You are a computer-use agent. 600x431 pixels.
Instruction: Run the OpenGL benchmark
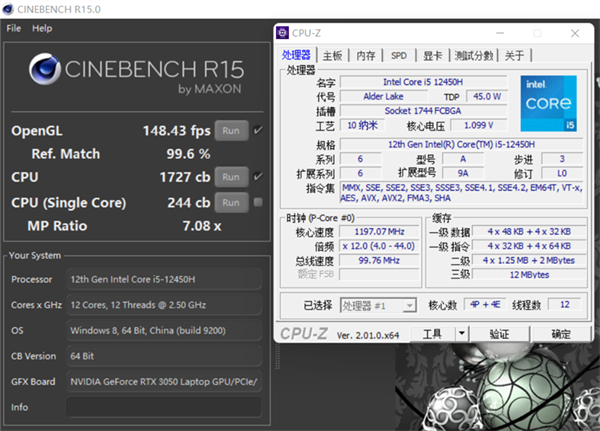[230, 130]
